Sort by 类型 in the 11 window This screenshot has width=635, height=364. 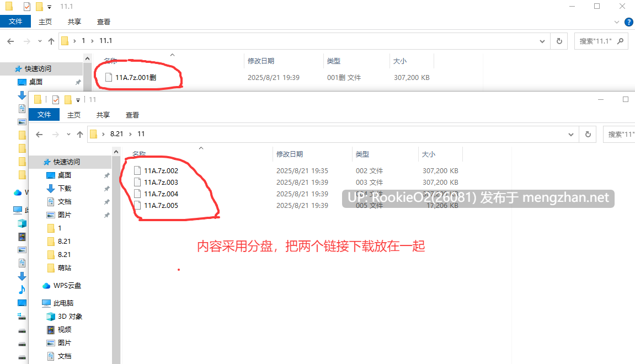pyautogui.click(x=362, y=154)
